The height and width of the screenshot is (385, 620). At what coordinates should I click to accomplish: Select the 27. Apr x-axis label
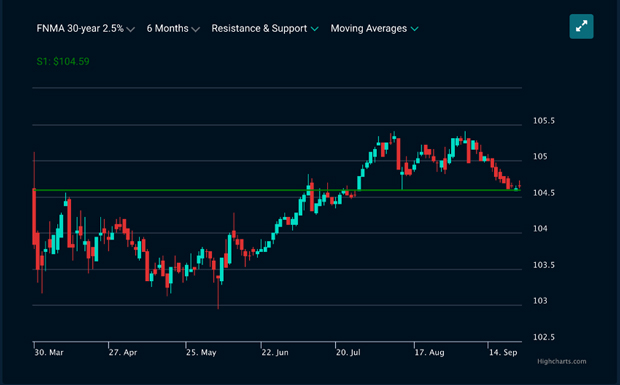[x=123, y=352]
